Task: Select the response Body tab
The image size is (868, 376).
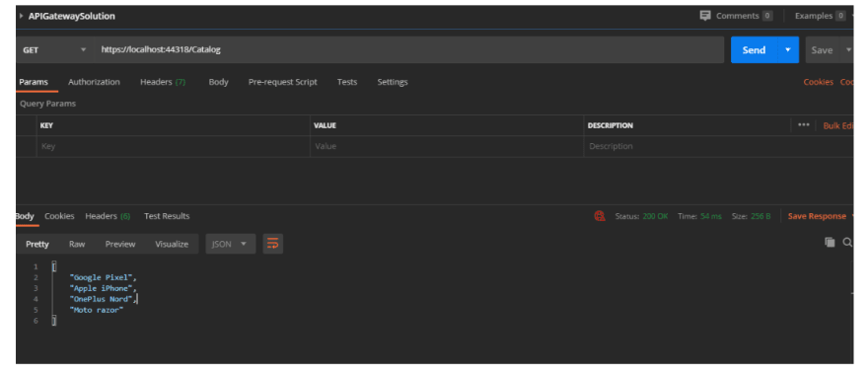Action: 25,216
